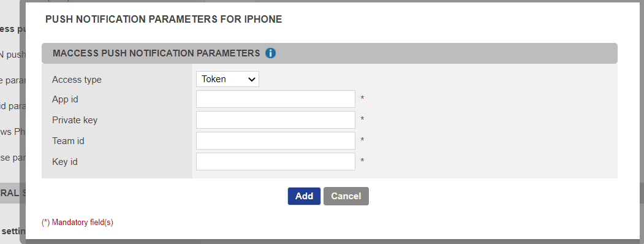This screenshot has width=644, height=244.
Task: Click the Access type label
Action: tap(77, 80)
